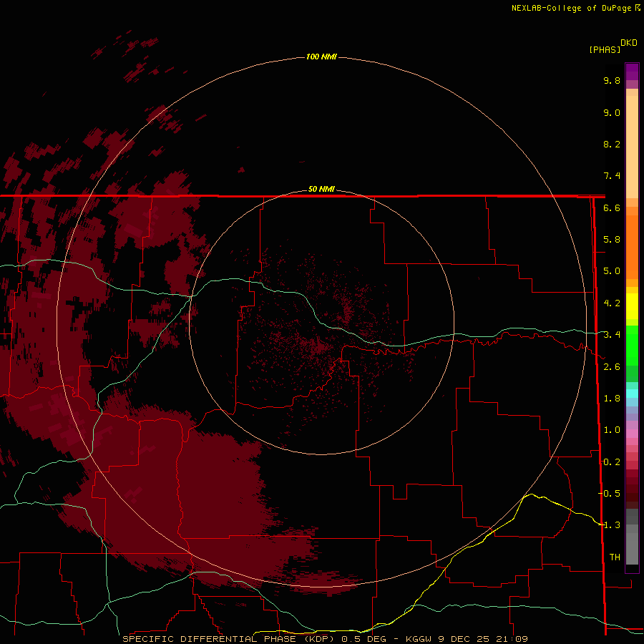This screenshot has height=644, width=644.
Task: Select the 5.0 value on color scale
Action: pyautogui.click(x=612, y=271)
